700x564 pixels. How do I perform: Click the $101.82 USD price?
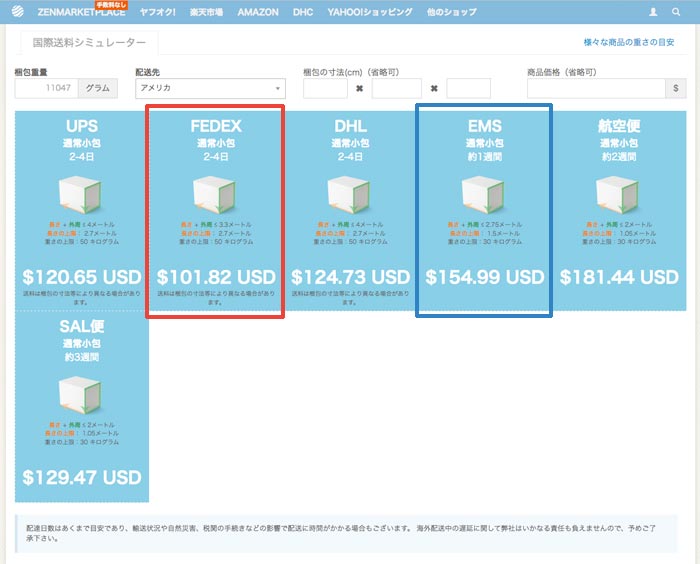coord(216,277)
